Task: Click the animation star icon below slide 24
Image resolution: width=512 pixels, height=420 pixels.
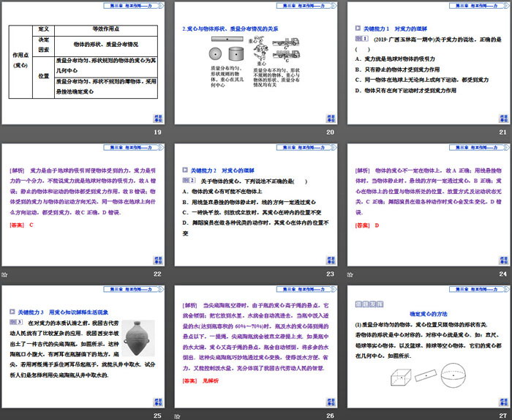Action: point(349,274)
